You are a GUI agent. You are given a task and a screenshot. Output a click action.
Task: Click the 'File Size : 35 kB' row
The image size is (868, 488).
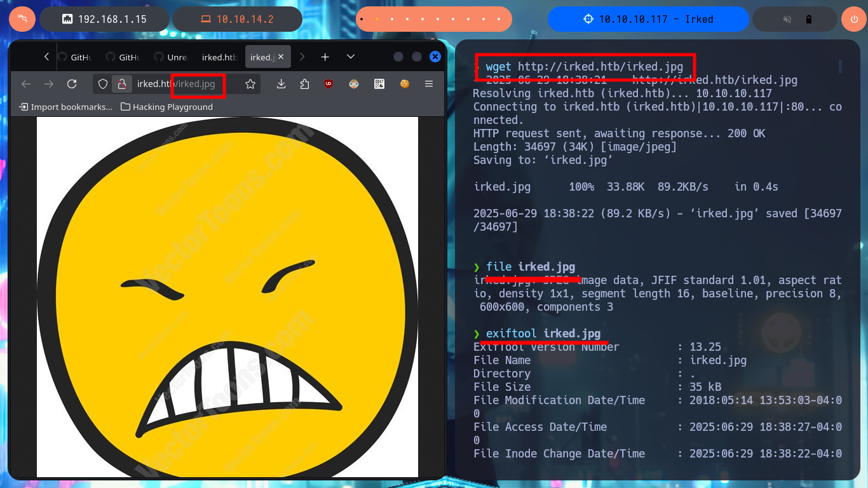[597, 387]
